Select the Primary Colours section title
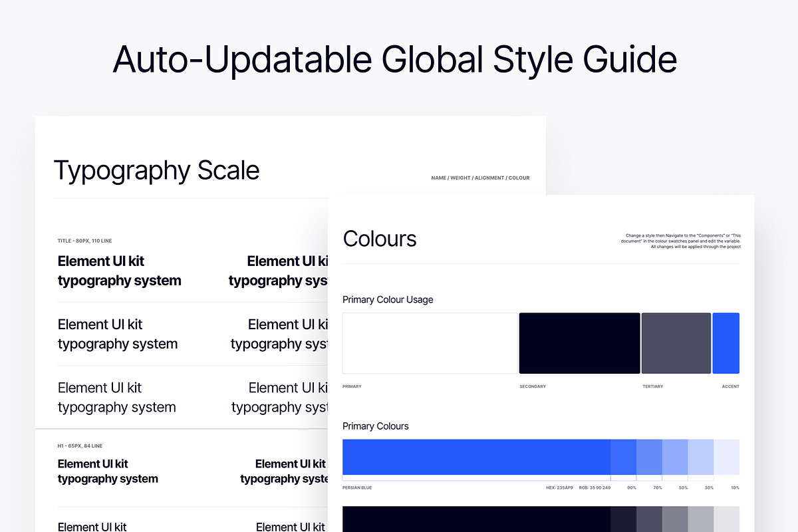The height and width of the screenshot is (532, 798). [376, 426]
